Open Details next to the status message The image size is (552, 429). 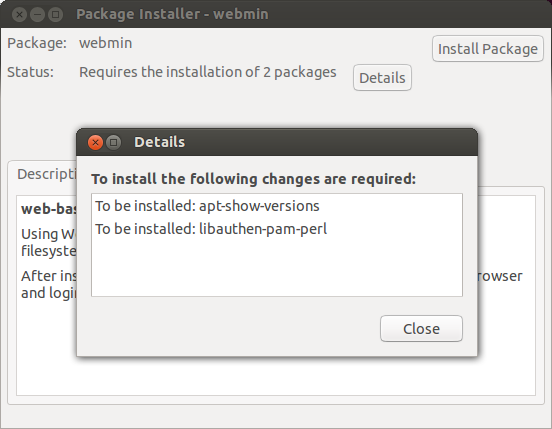point(382,77)
